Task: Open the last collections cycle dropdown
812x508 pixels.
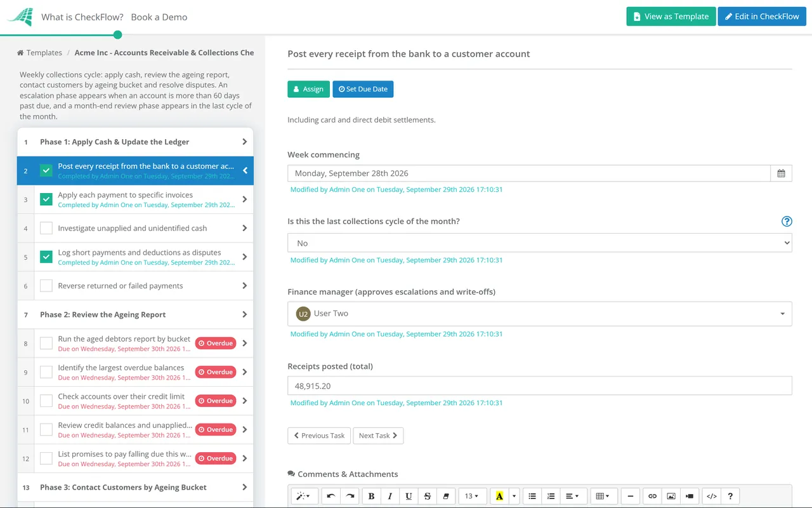Action: pyautogui.click(x=540, y=243)
